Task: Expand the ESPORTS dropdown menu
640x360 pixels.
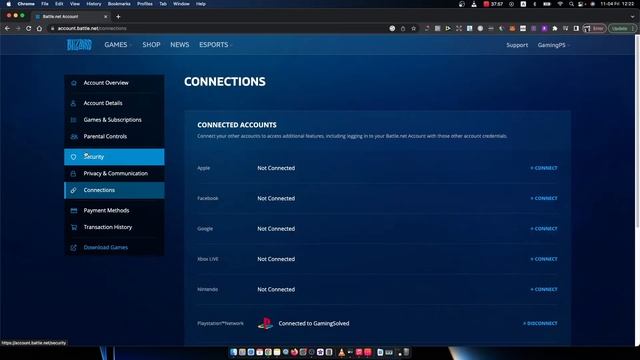Action: (x=216, y=45)
